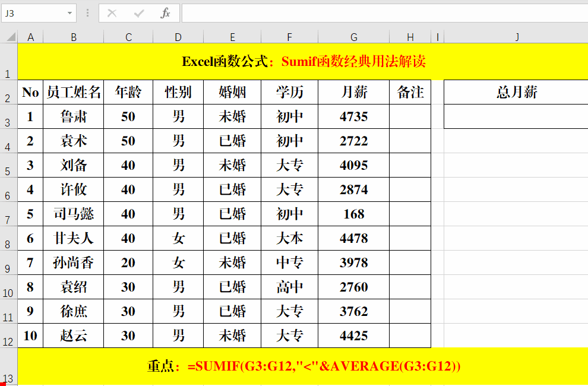Click 袁绍's education cell 高中
The width and height of the screenshot is (588, 386).
pos(289,287)
